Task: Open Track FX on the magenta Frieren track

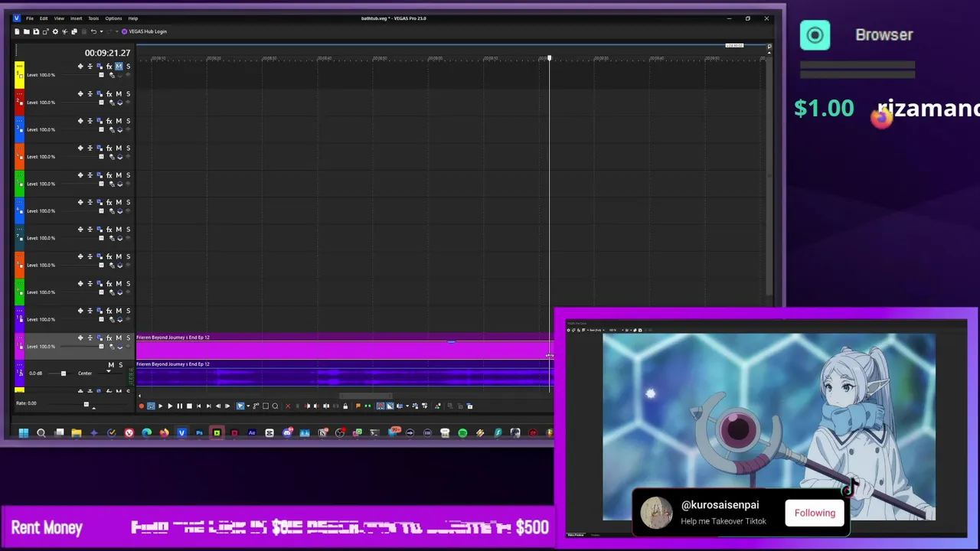Action: [x=109, y=337]
